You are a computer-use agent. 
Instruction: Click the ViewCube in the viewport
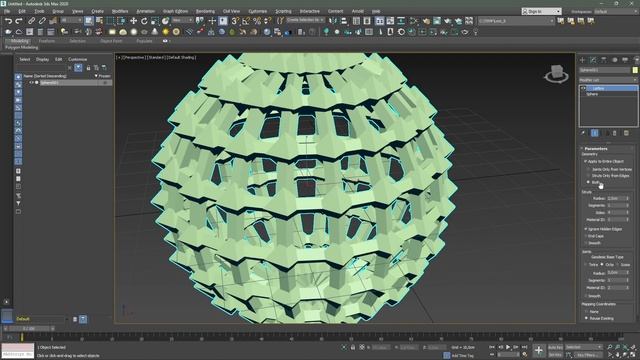pyautogui.click(x=557, y=73)
